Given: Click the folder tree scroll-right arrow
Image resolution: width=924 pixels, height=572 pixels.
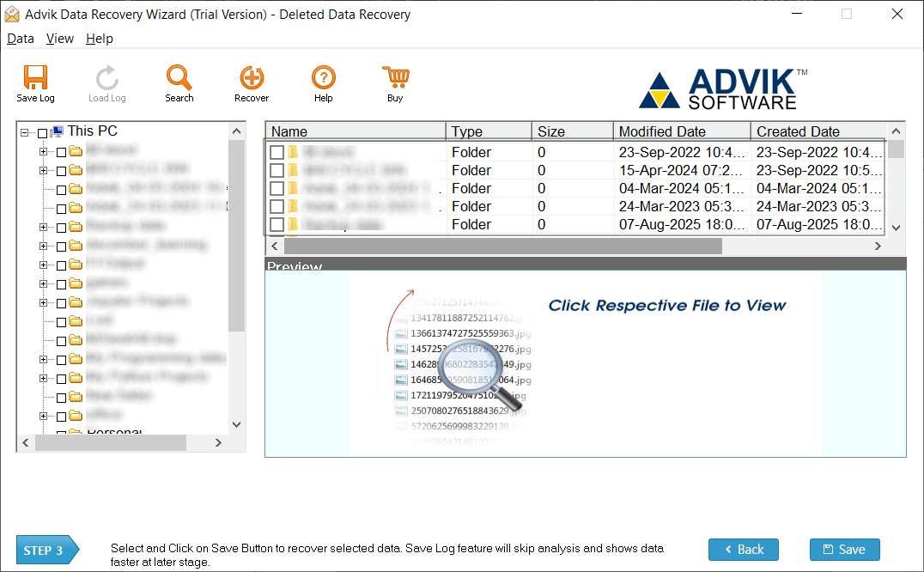Looking at the screenshot, I should [x=219, y=442].
